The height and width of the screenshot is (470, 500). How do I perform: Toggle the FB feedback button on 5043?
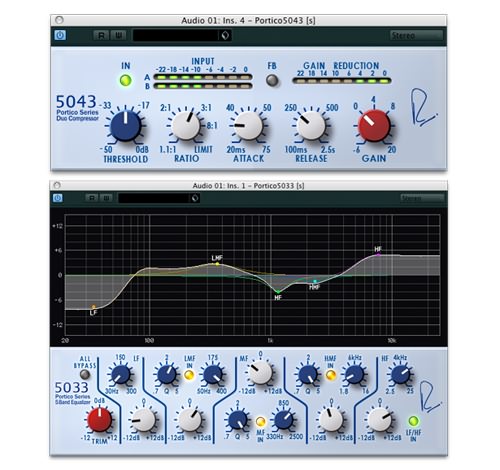[272, 80]
